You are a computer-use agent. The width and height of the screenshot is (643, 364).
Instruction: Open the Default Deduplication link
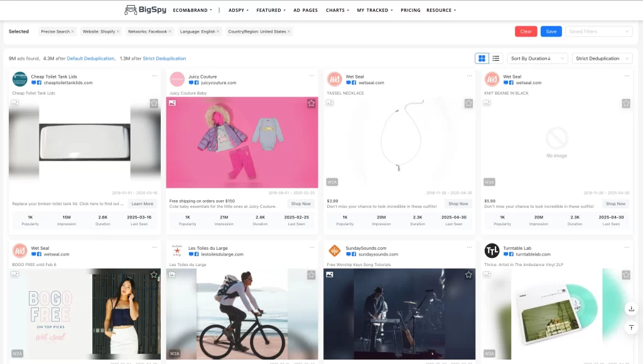[x=90, y=58]
